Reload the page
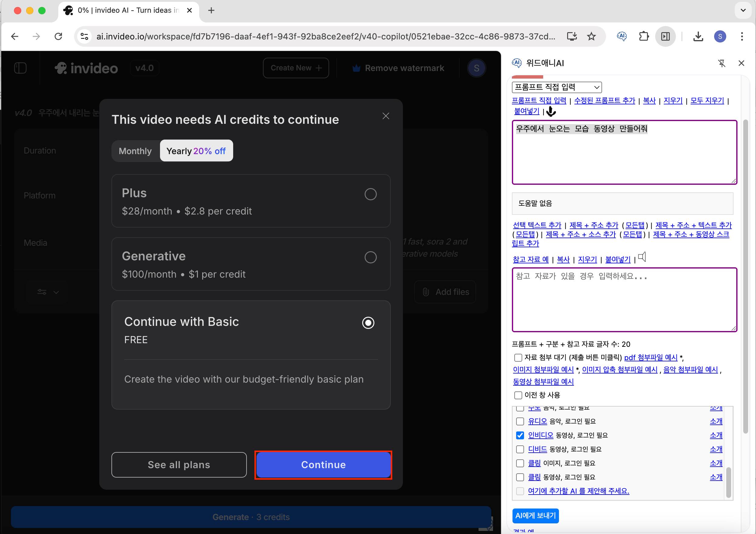756x534 pixels. click(x=58, y=36)
